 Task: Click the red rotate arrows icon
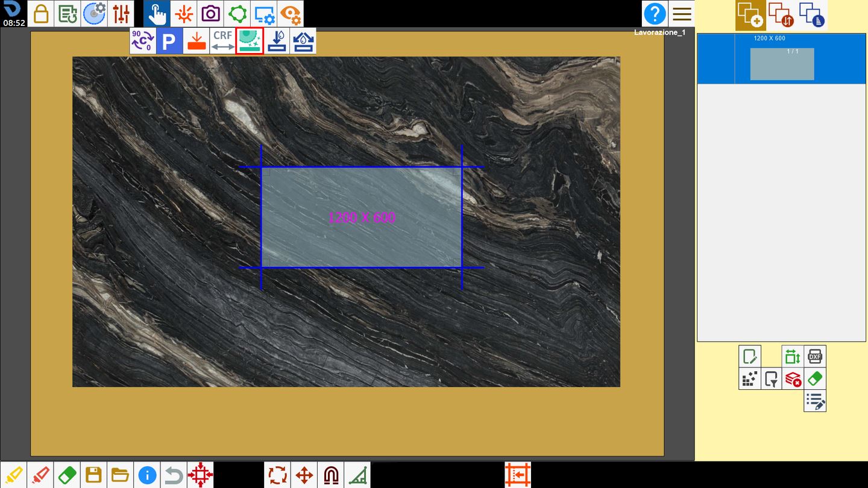pos(278,475)
